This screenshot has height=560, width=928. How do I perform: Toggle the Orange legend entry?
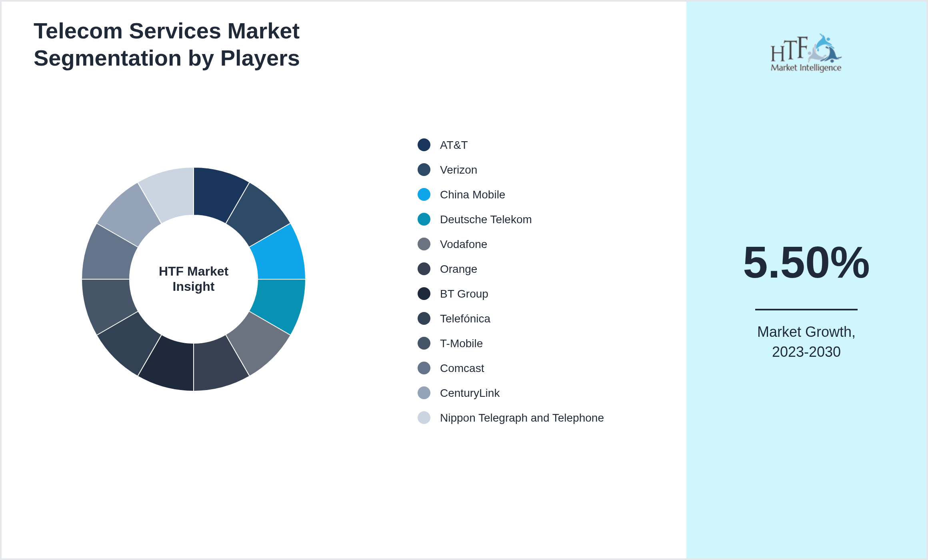click(x=458, y=269)
